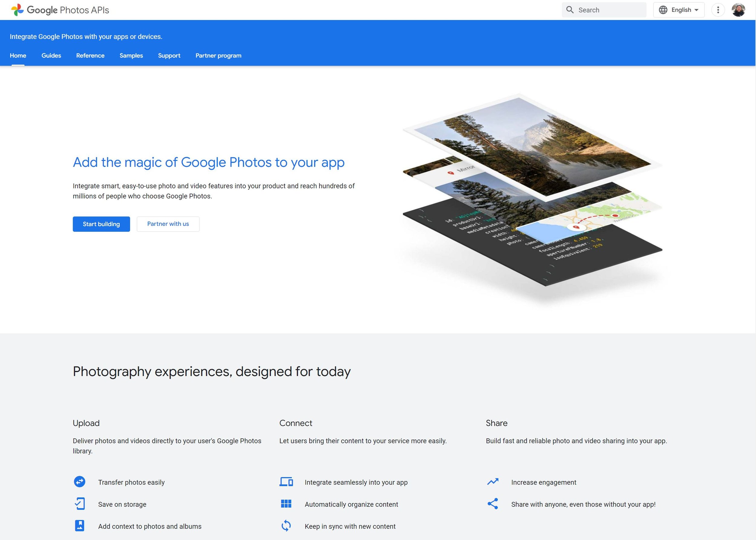Click the Increase engagement trending arrow icon
This screenshot has height=540, width=756.
tap(493, 482)
